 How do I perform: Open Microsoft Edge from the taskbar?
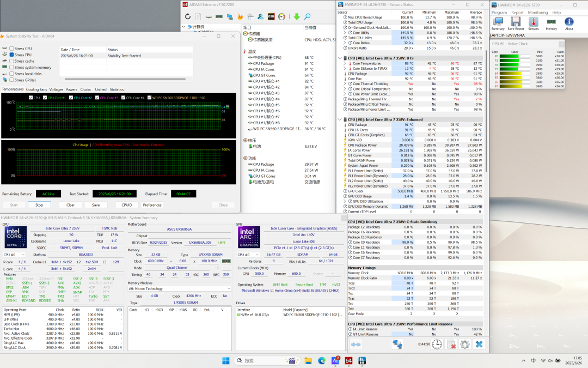point(322,360)
